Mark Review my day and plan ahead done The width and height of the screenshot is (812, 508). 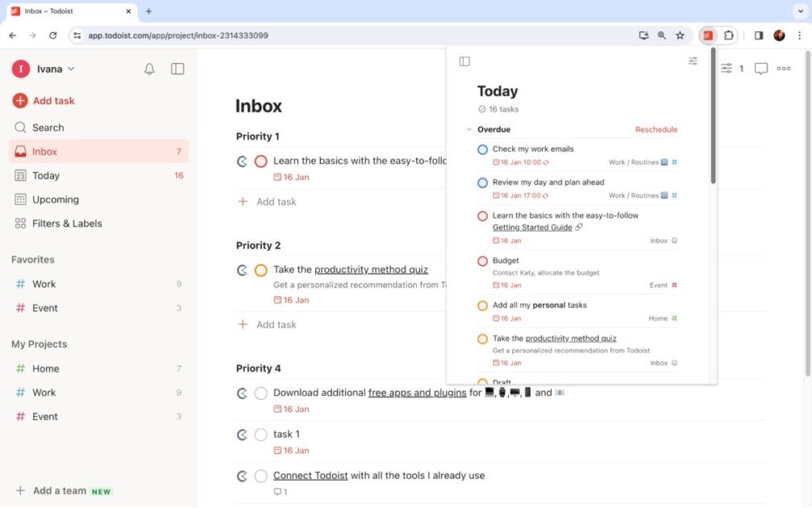pyautogui.click(x=482, y=182)
